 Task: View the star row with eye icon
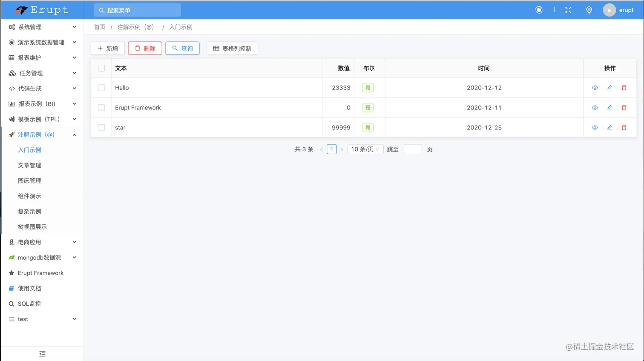coord(595,128)
